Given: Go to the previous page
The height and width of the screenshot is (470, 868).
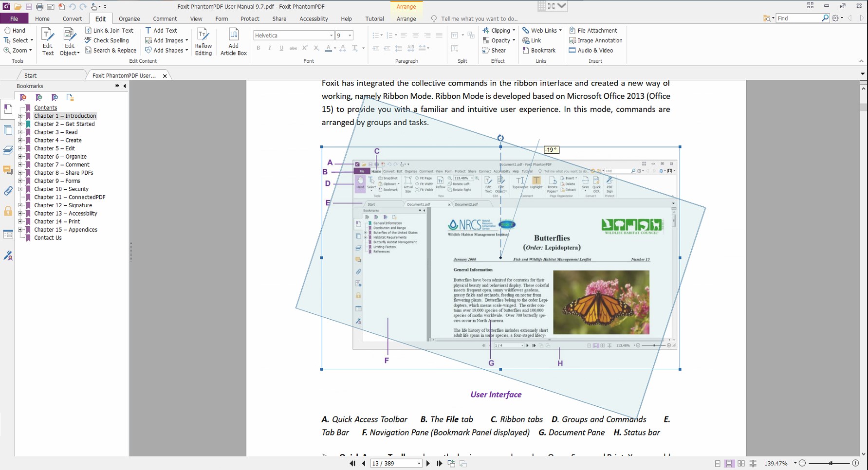Looking at the screenshot, I should tap(363, 464).
